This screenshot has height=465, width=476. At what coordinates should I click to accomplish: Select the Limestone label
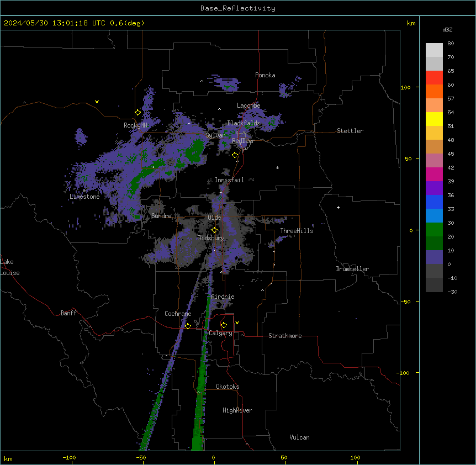tap(84, 197)
